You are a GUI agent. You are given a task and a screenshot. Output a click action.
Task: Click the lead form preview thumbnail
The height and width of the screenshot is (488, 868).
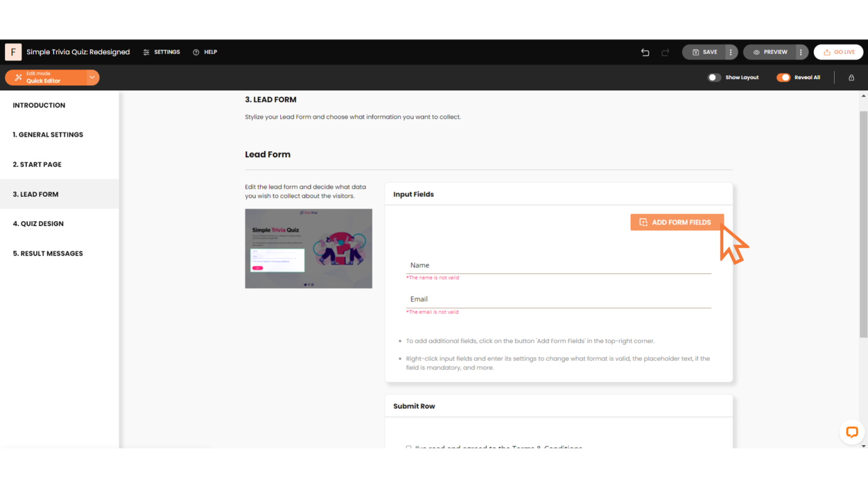[309, 249]
